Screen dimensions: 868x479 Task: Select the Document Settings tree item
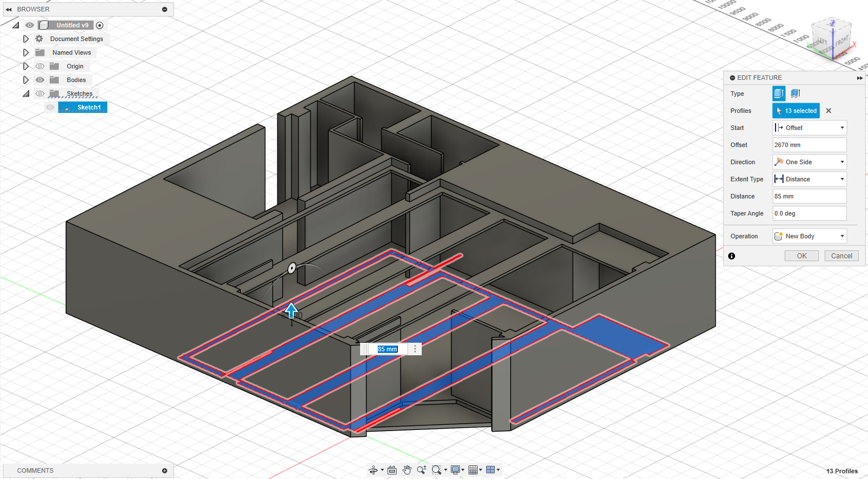pyautogui.click(x=76, y=39)
